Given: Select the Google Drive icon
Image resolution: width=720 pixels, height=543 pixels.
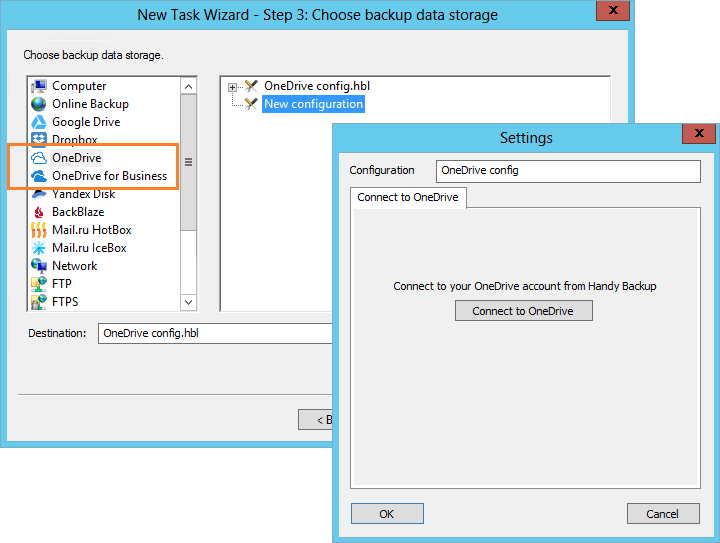Looking at the screenshot, I should point(39,122).
